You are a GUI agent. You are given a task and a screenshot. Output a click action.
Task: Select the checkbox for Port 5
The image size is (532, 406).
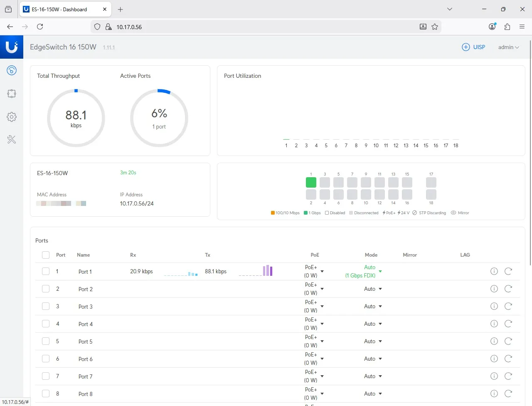click(46, 341)
